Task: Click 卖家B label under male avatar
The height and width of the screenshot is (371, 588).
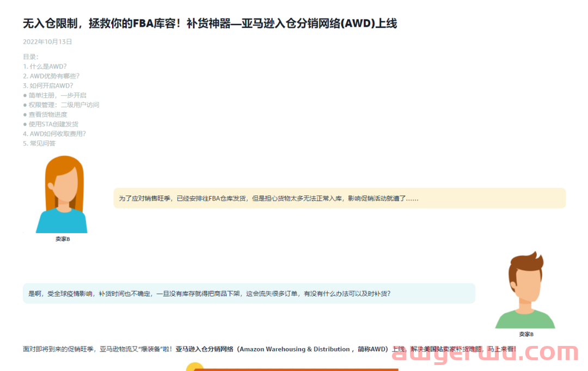Action: [526, 334]
